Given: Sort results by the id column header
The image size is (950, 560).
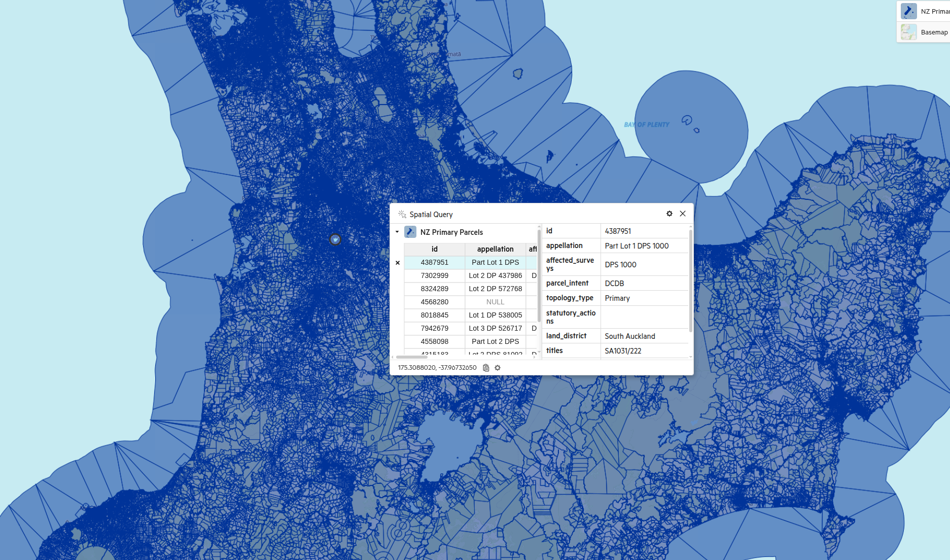Looking at the screenshot, I should point(435,249).
